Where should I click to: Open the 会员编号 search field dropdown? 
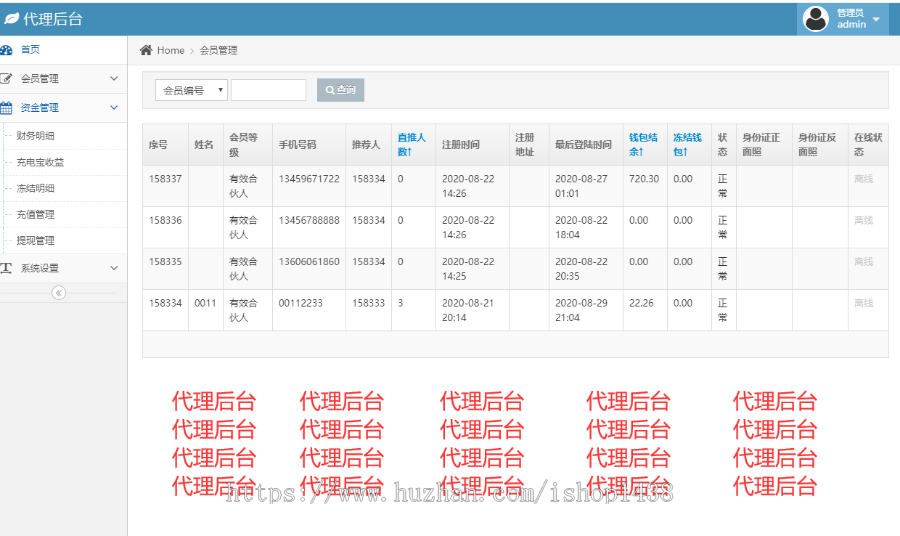coord(191,90)
